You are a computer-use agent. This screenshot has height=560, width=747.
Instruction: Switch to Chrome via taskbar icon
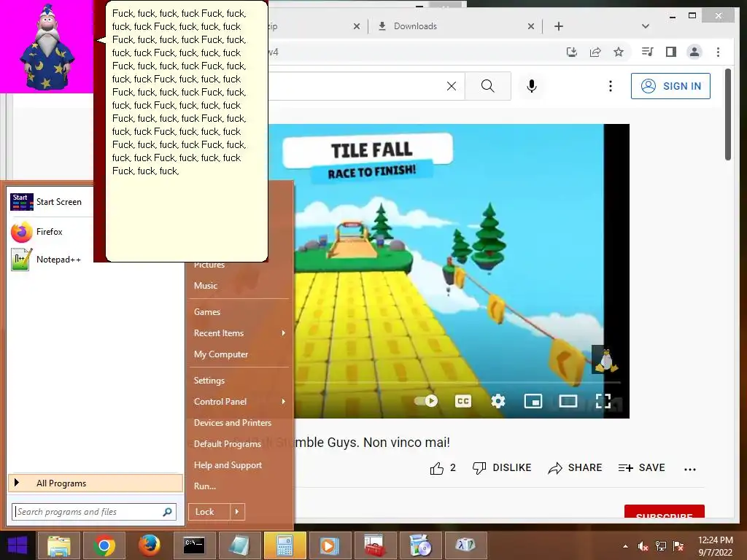point(104,545)
